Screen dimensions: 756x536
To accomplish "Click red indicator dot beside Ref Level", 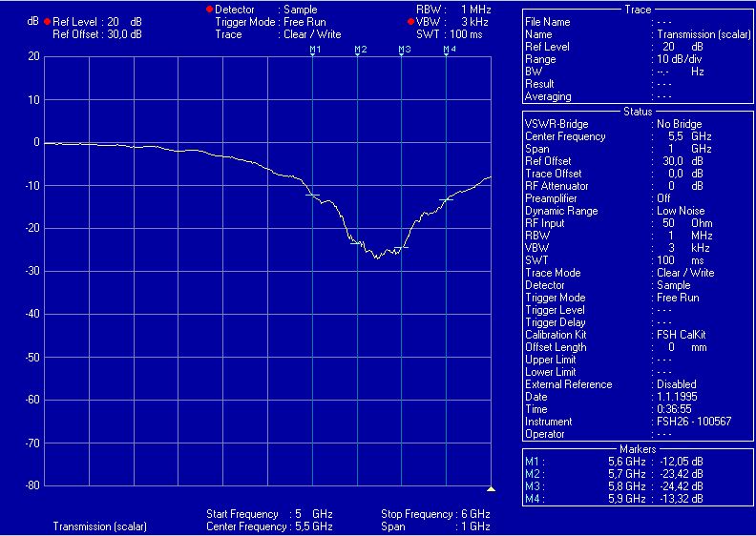I will tap(47, 21).
